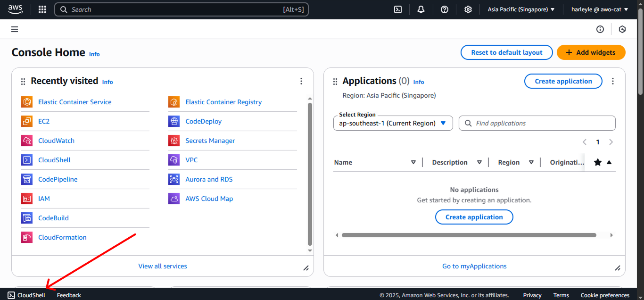Click the Aurora and RDS icon
This screenshot has height=300, width=644.
coord(174,179)
